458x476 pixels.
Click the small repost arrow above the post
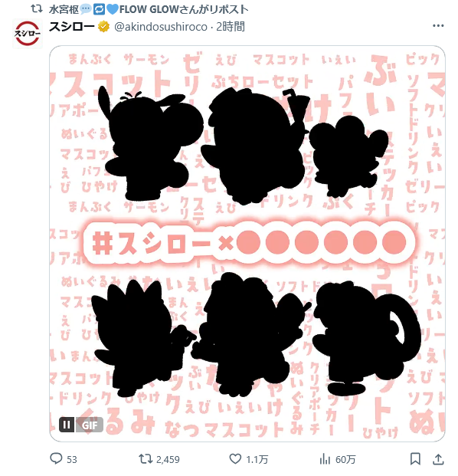point(37,9)
